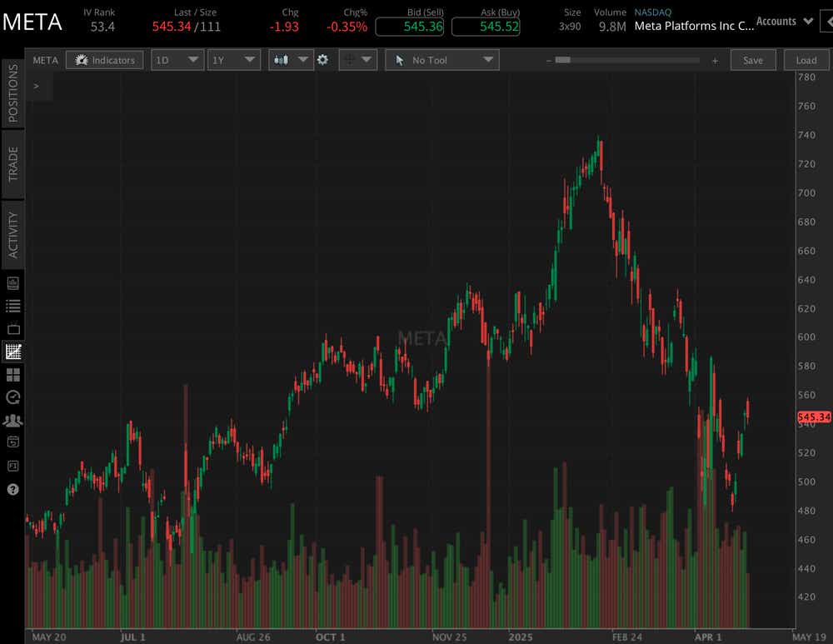Click the Last price 545.34 value
833x644 pixels.
point(172,27)
